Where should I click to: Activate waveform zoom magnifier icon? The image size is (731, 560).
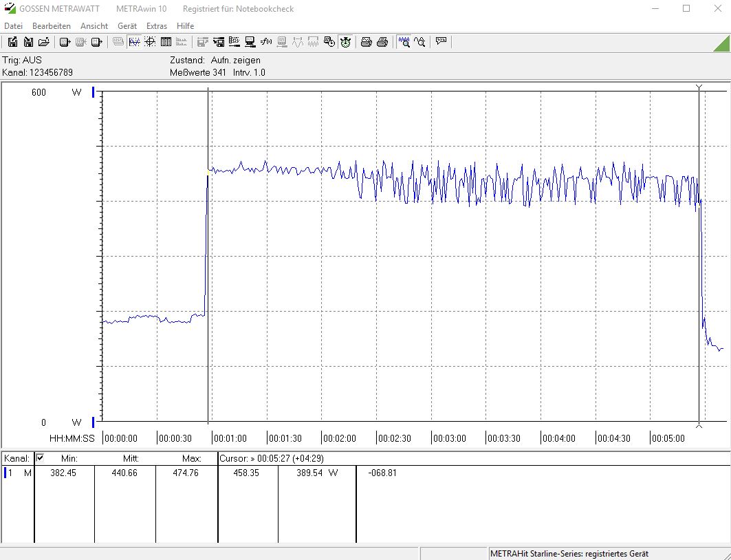404,42
